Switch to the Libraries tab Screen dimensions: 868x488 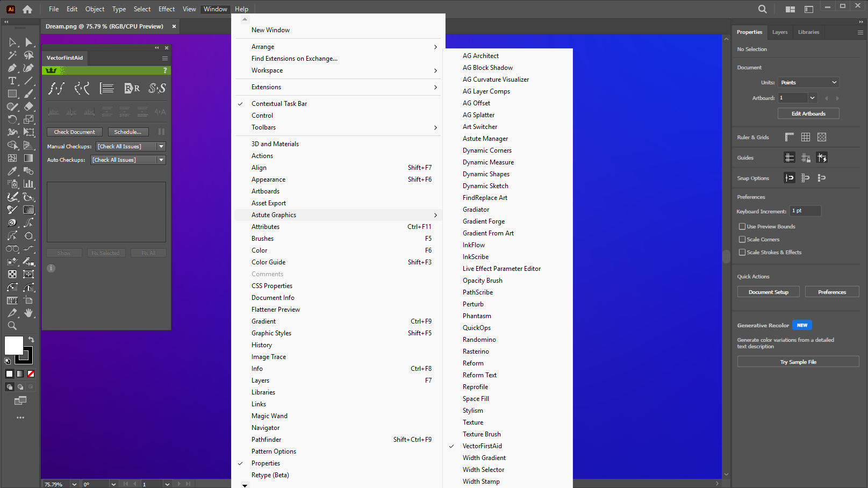pos(808,32)
